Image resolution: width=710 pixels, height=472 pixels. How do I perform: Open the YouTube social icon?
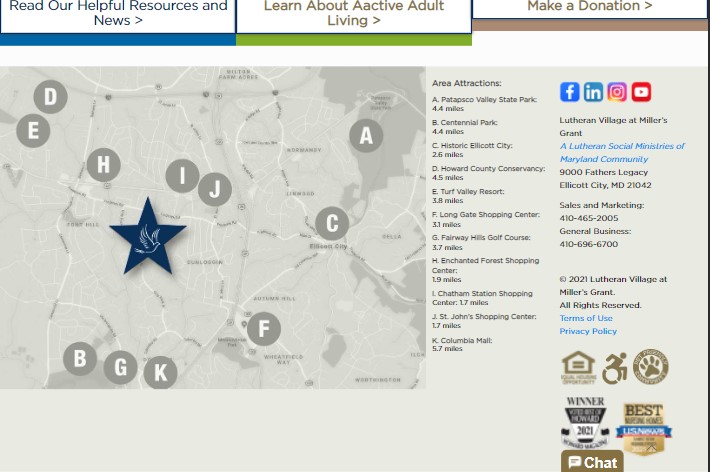(641, 92)
